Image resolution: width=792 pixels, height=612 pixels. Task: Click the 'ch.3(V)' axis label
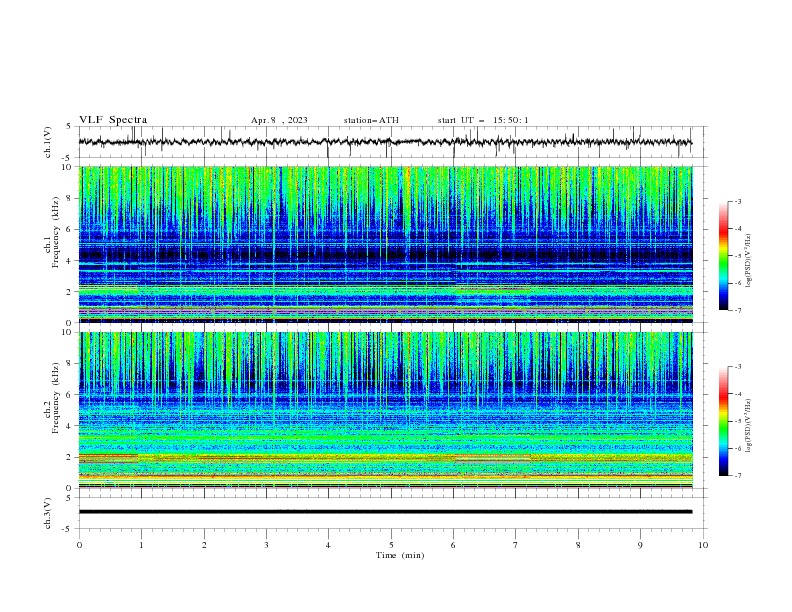[48, 513]
